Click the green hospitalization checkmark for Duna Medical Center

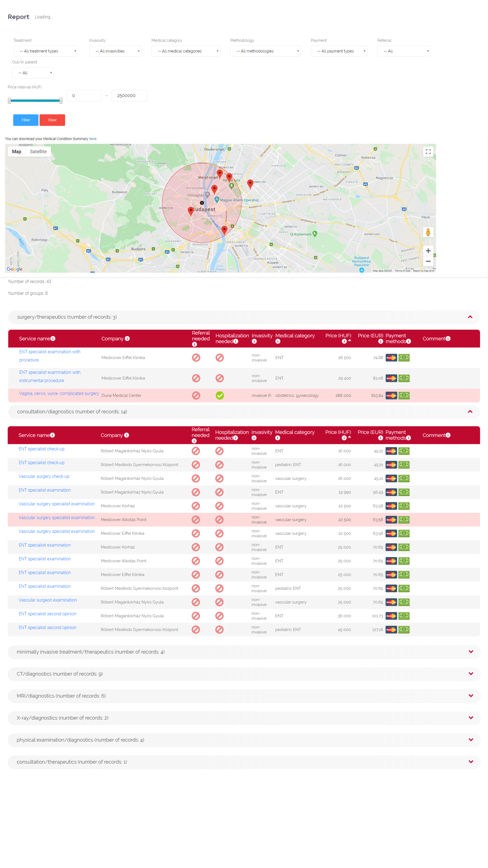(219, 396)
